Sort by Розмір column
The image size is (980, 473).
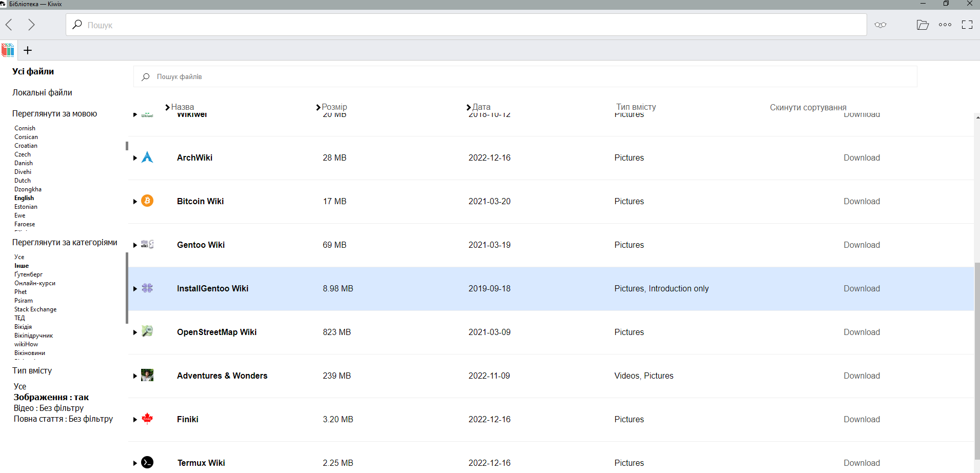[x=331, y=107]
